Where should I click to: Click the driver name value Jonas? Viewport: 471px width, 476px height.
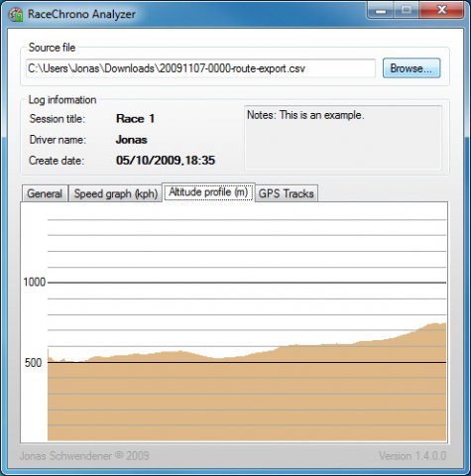coord(132,140)
